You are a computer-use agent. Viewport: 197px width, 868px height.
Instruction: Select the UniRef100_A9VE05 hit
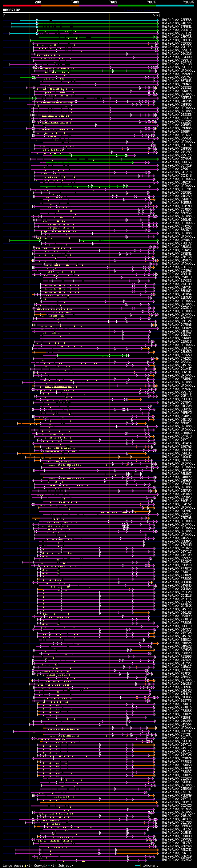coord(176,650)
